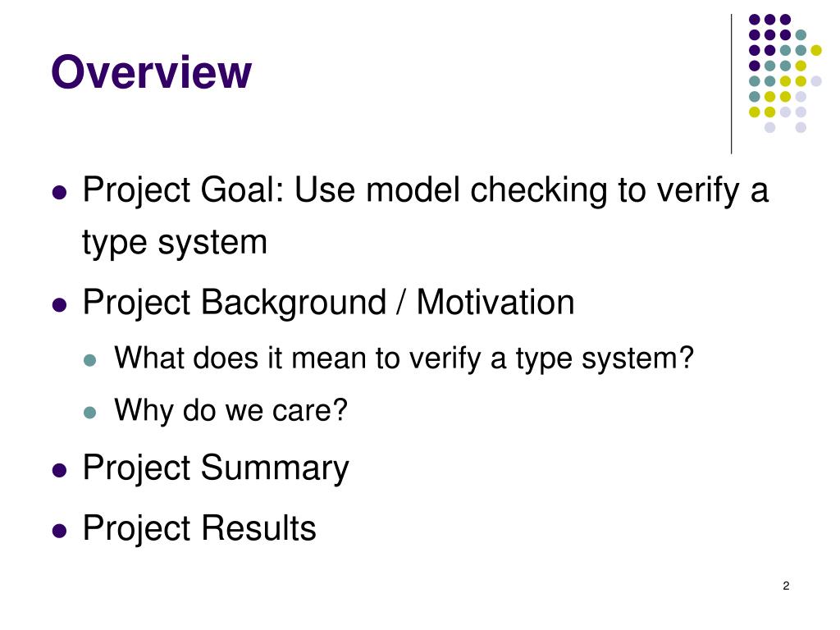Image resolution: width=840 pixels, height=630 pixels.
Task: Click the 'type system' continuation line
Action: pyautogui.click(x=175, y=243)
